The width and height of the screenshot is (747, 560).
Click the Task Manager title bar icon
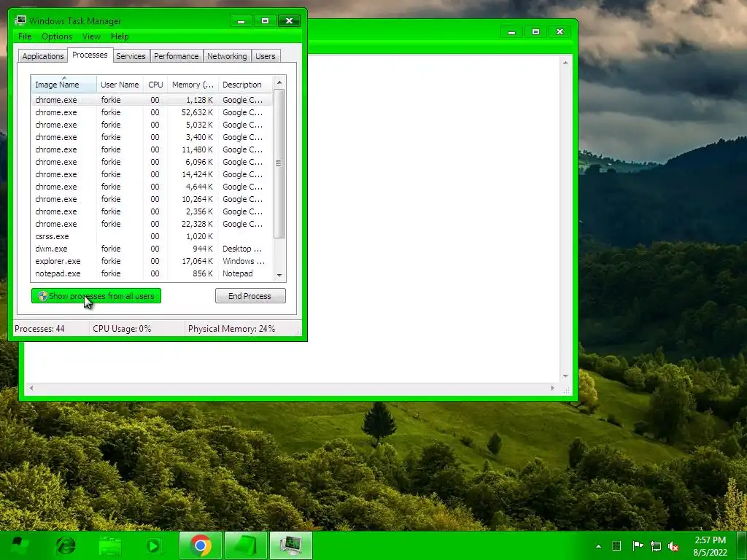tap(20, 20)
